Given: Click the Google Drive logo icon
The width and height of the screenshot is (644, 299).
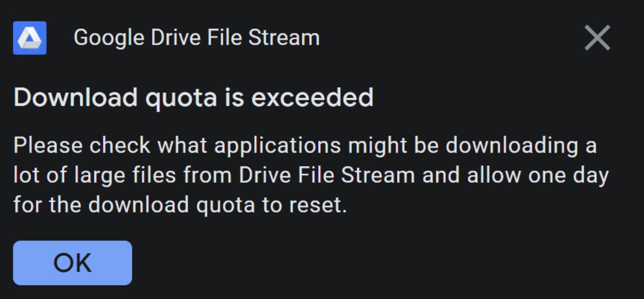Looking at the screenshot, I should tap(30, 38).
